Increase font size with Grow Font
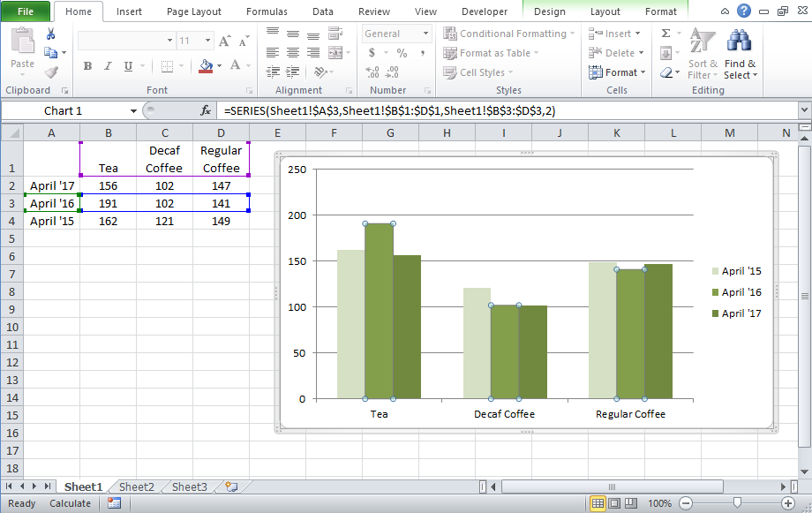 click(x=225, y=41)
